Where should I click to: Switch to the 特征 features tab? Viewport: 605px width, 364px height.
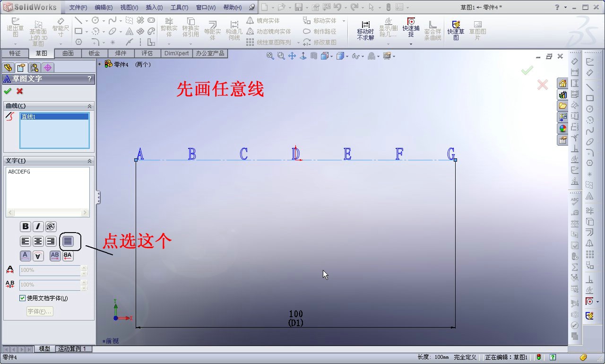tap(15, 53)
